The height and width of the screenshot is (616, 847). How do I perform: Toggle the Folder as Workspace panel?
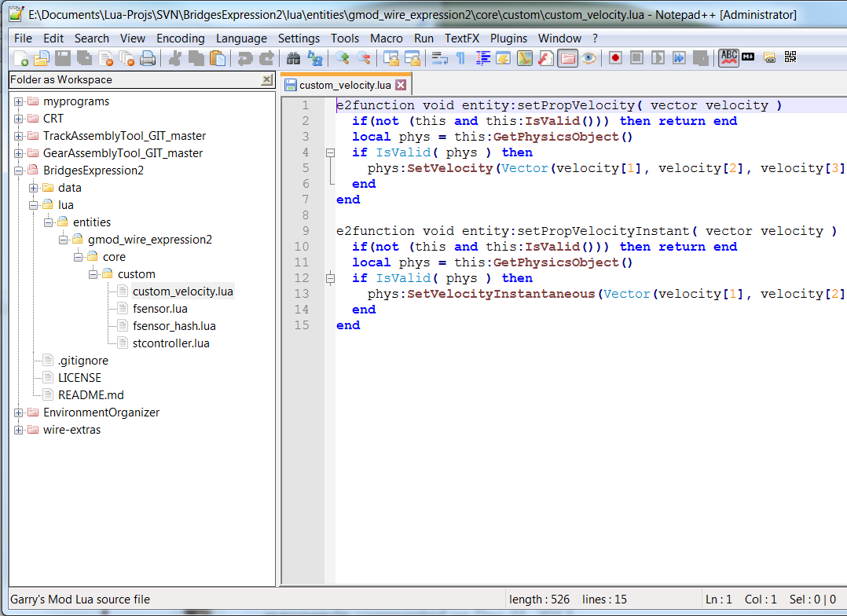pos(567,57)
